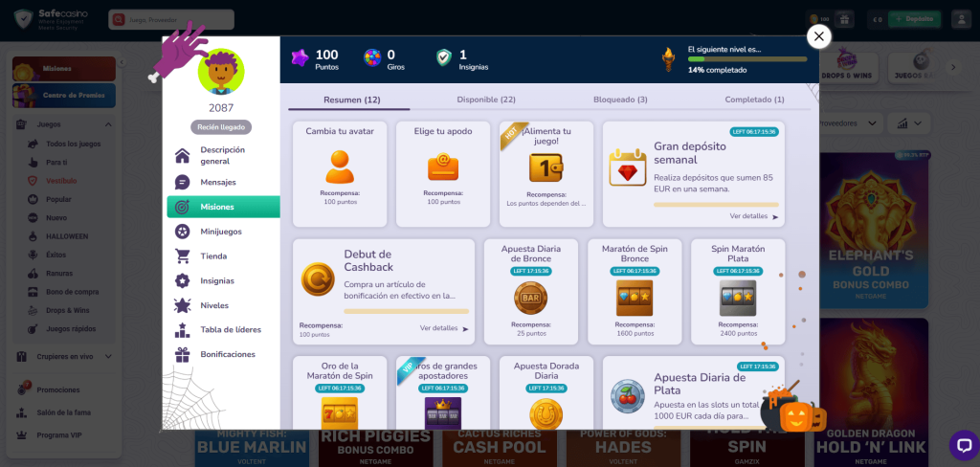This screenshot has height=467, width=980.
Task: Open Descripción general home icon
Action: tap(182, 156)
